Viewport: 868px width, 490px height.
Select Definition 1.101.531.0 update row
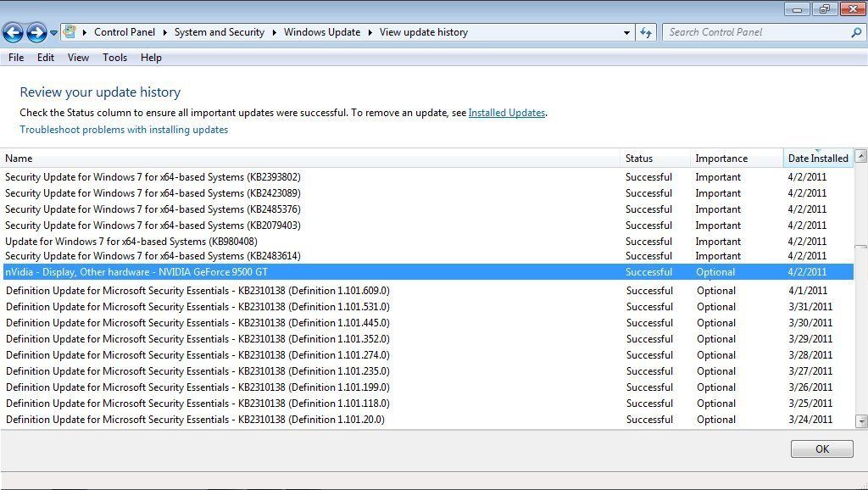[x=426, y=307]
